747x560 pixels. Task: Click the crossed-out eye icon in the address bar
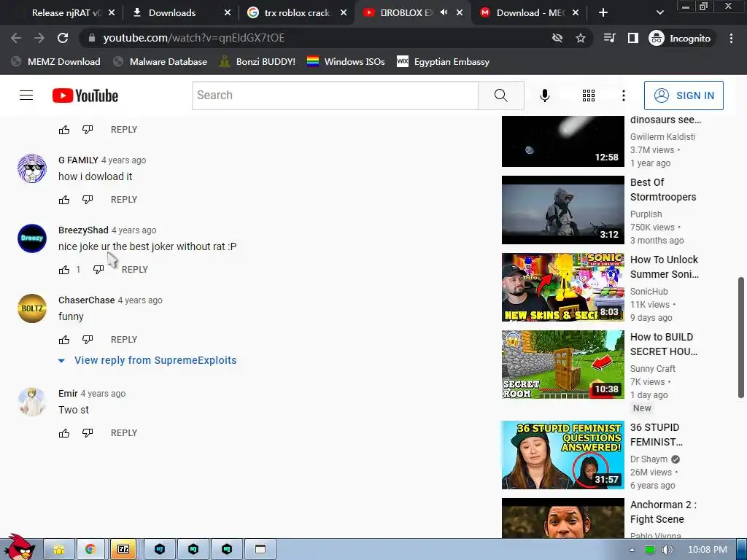(557, 38)
